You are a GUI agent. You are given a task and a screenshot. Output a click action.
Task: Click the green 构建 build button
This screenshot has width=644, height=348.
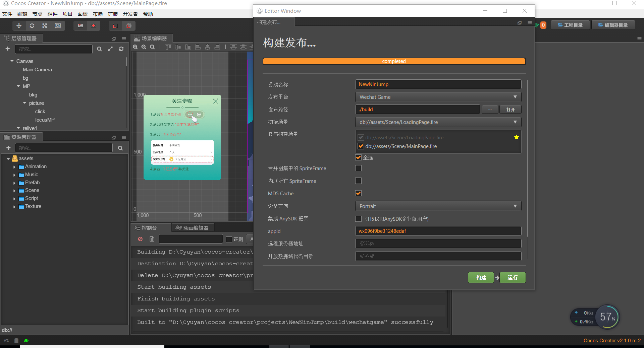tap(481, 278)
